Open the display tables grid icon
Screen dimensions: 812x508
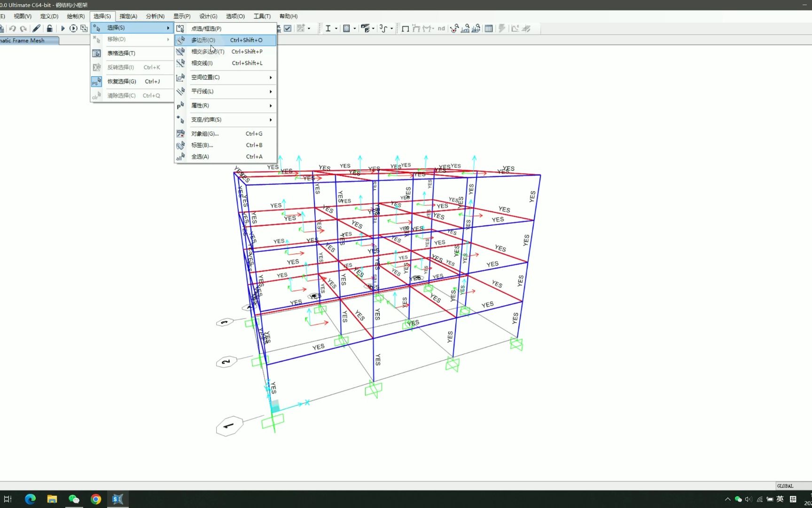(x=489, y=29)
